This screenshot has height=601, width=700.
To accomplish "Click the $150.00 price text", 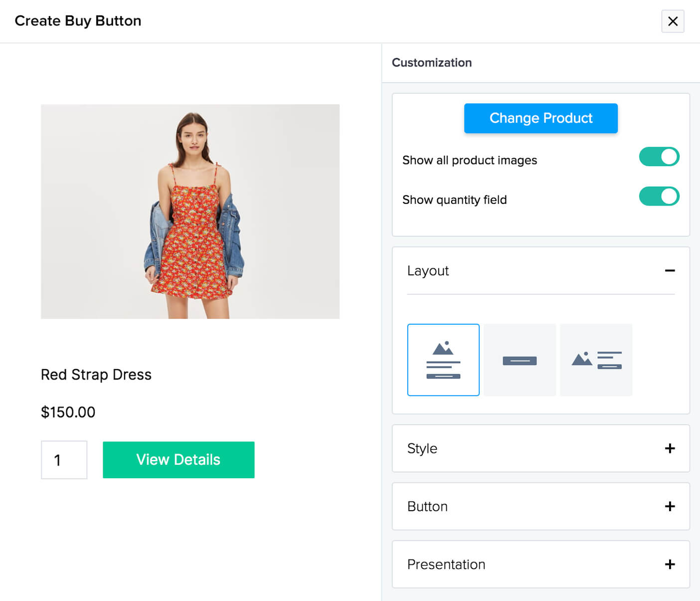I will (x=68, y=412).
